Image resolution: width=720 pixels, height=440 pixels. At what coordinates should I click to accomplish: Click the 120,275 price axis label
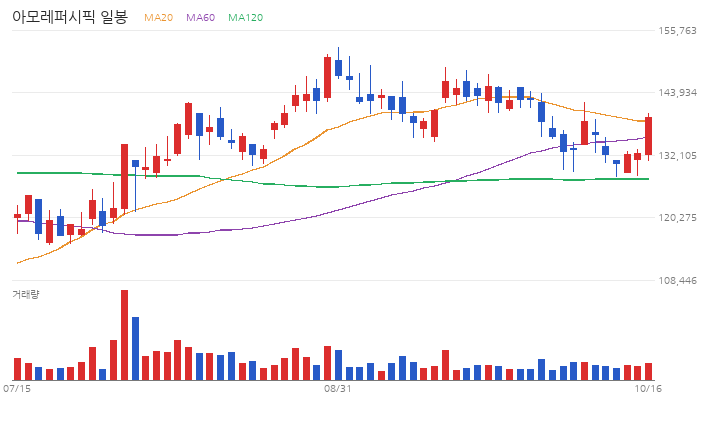[x=677, y=217]
